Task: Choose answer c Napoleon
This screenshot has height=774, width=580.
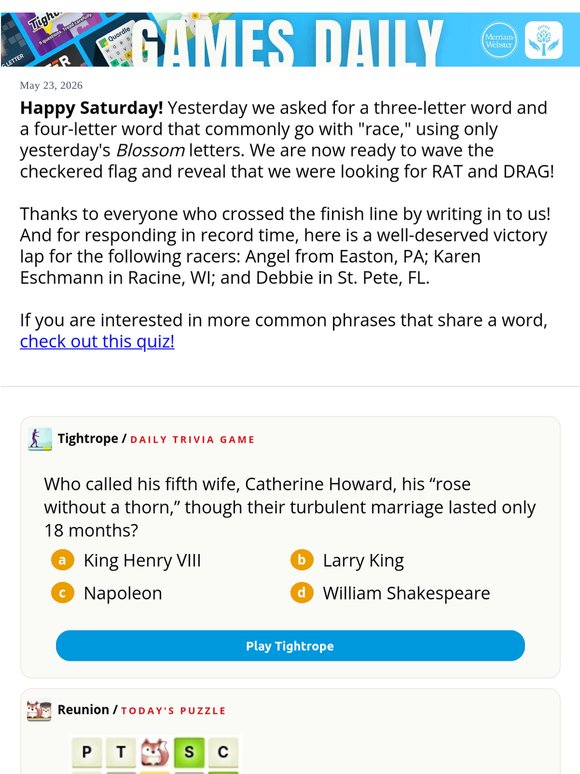Action: (x=107, y=593)
